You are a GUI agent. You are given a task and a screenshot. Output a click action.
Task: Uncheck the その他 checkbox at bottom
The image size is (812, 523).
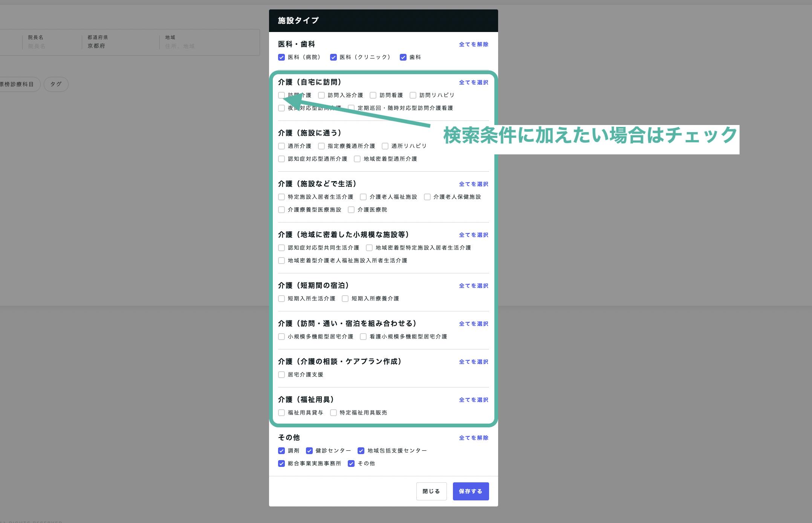coord(351,464)
